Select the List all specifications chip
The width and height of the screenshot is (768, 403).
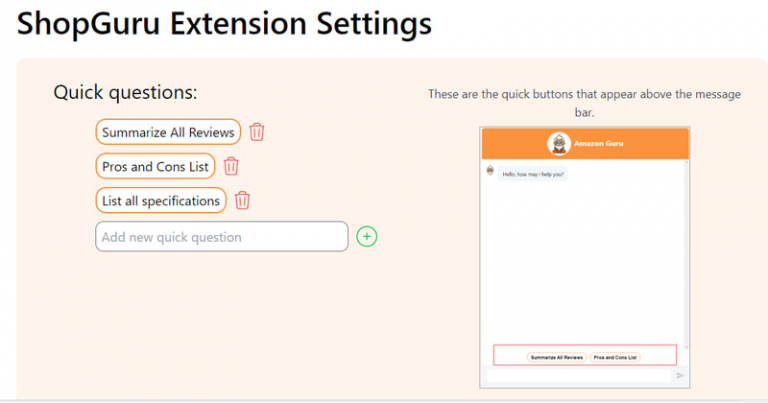coord(161,201)
